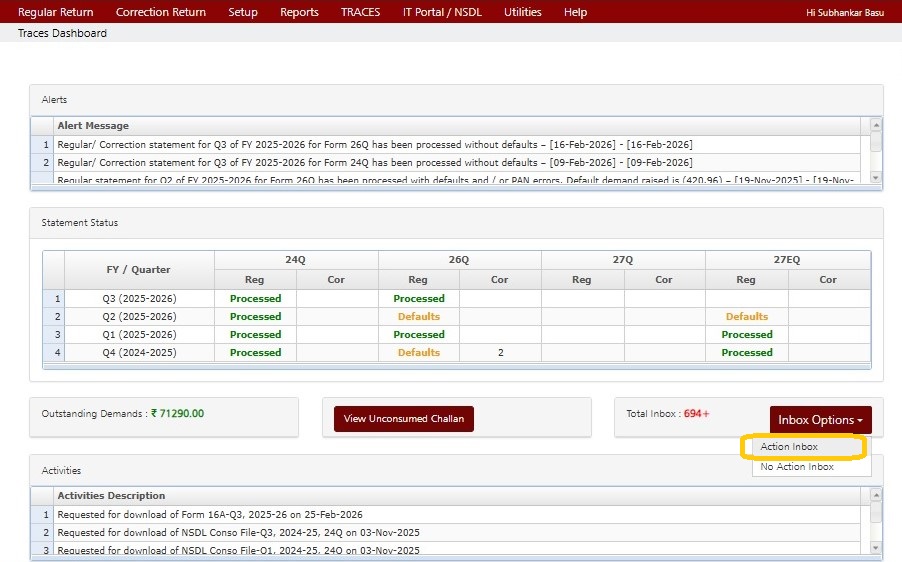Click the 24Q Processed status for Q3 2025-2026
The width and height of the screenshot is (902, 562).
pos(255,299)
